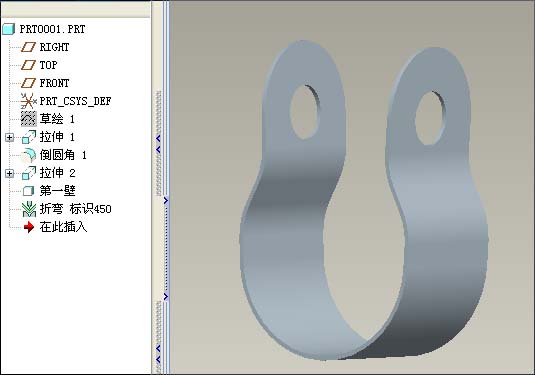Select the TOP plane label

tap(48, 65)
